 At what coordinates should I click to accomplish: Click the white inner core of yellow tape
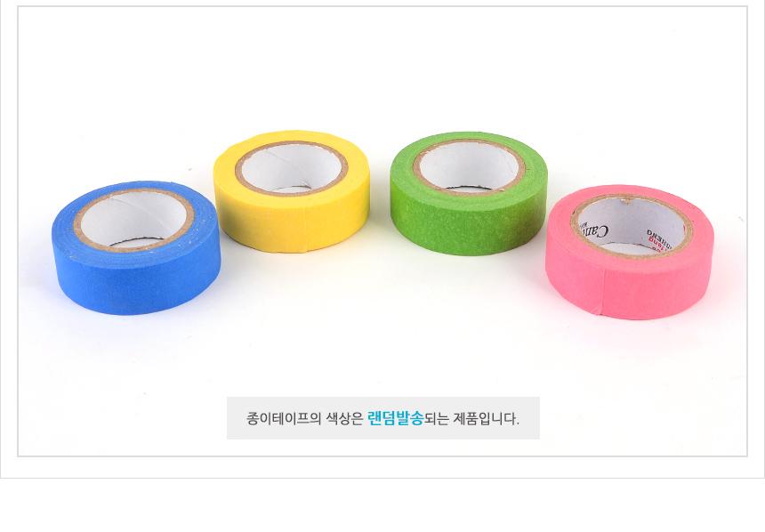click(x=292, y=168)
